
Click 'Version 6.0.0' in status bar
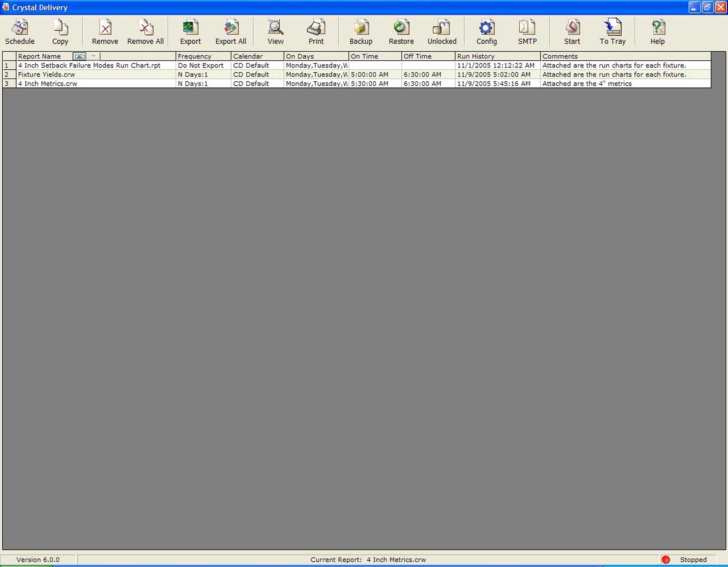tap(38, 559)
